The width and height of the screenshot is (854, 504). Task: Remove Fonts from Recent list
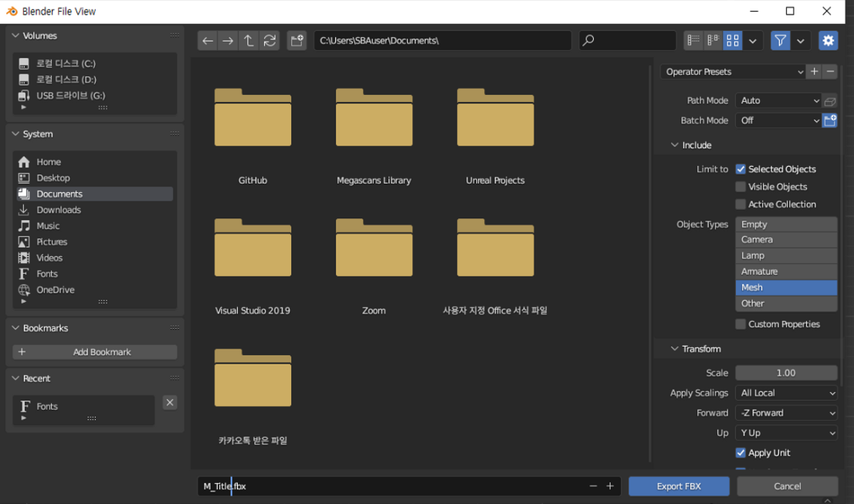(170, 403)
